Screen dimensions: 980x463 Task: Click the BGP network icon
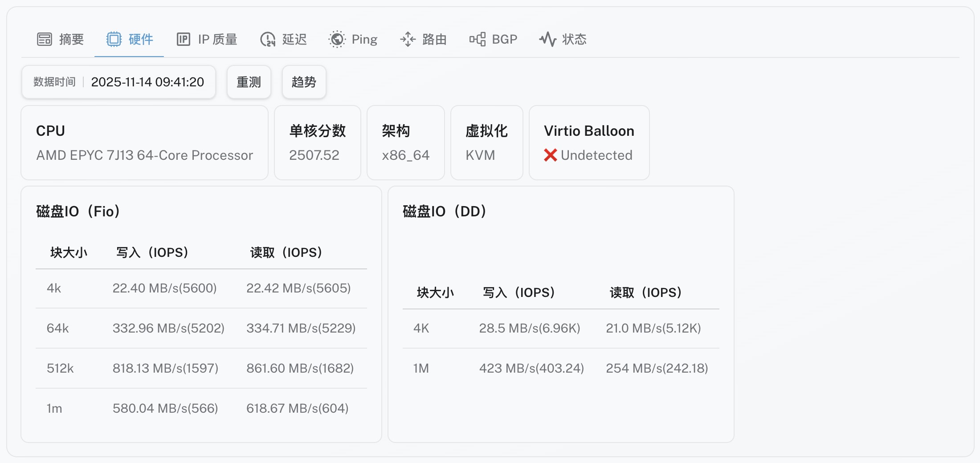478,39
